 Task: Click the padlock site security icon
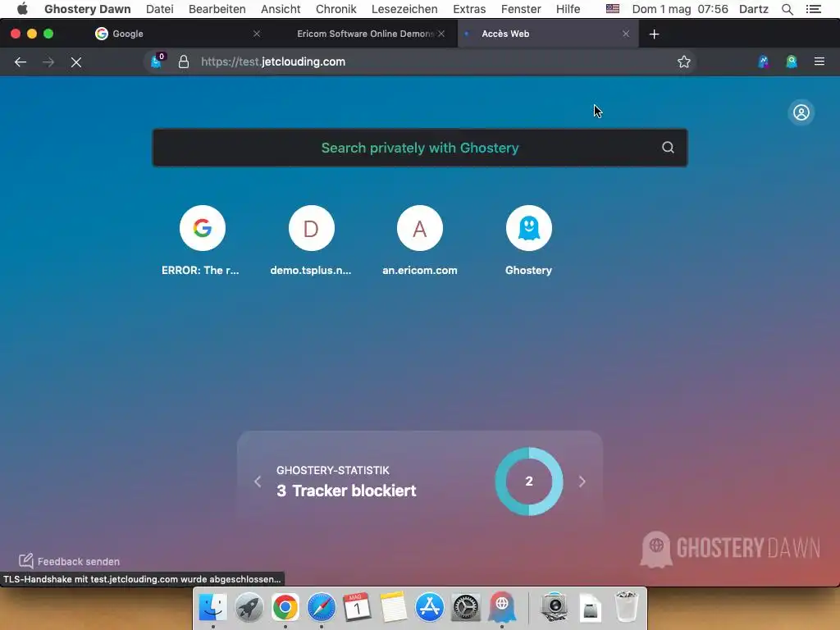pyautogui.click(x=184, y=62)
